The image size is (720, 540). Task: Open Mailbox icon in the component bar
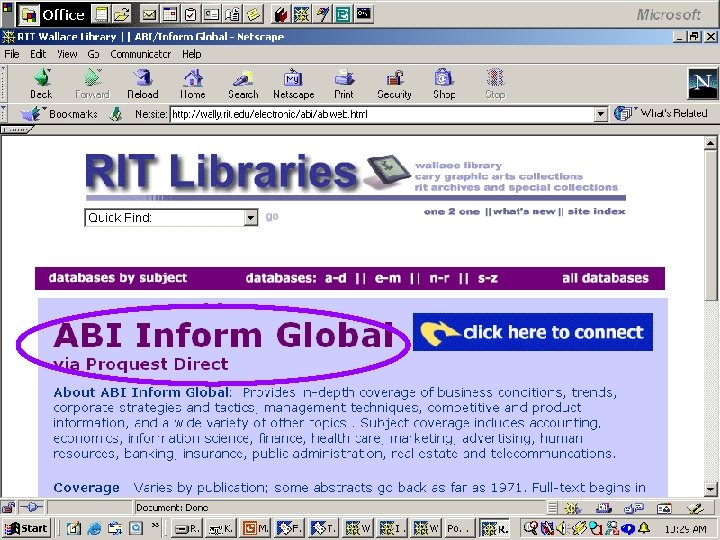tap(603, 508)
